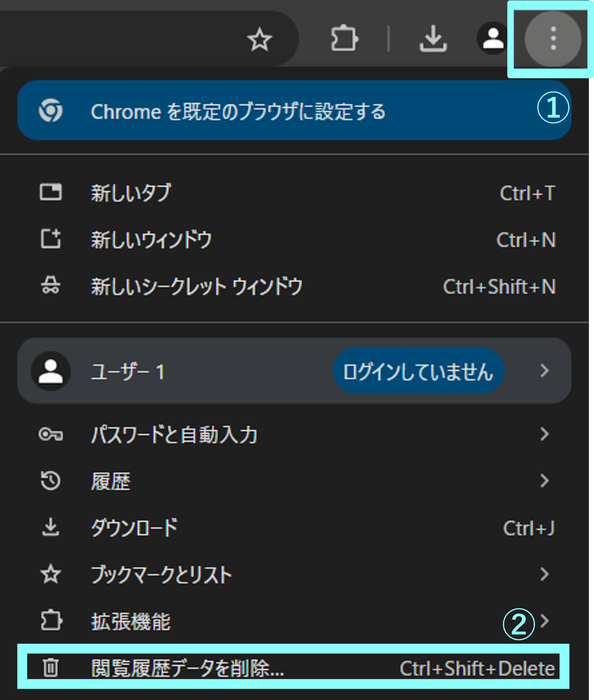Expand the ユーザー 1 profile submenu arrow
Screen dimensions: 594x700
(x=544, y=370)
